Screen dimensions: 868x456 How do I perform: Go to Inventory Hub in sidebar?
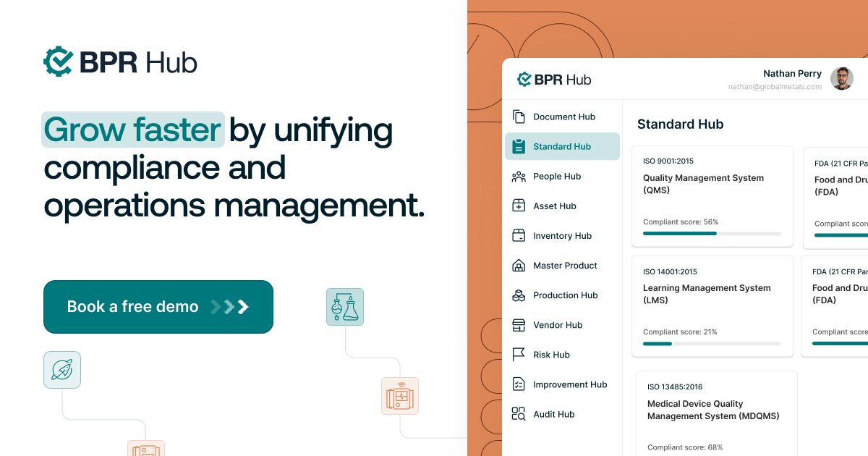[x=562, y=235]
